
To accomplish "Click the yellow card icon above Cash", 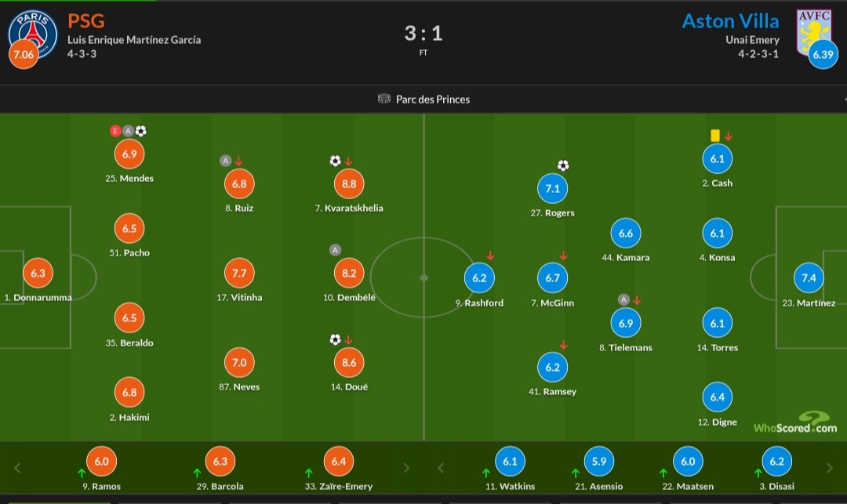I will 715,136.
